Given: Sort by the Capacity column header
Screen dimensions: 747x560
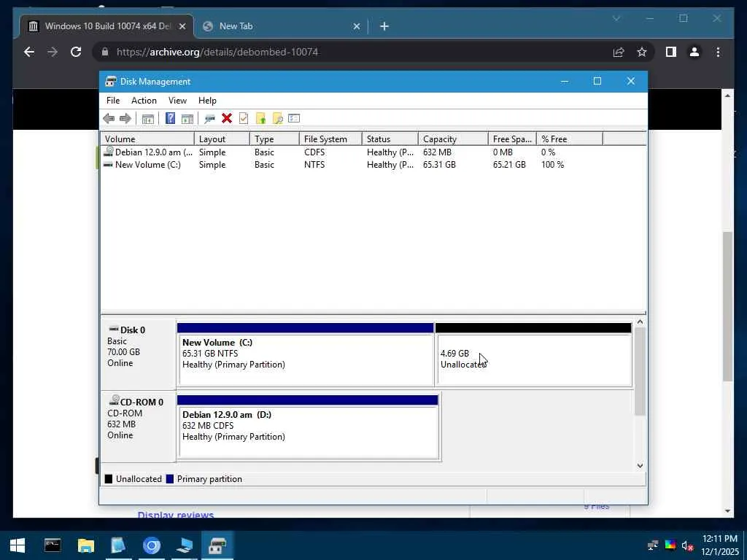Looking at the screenshot, I should tap(453, 139).
